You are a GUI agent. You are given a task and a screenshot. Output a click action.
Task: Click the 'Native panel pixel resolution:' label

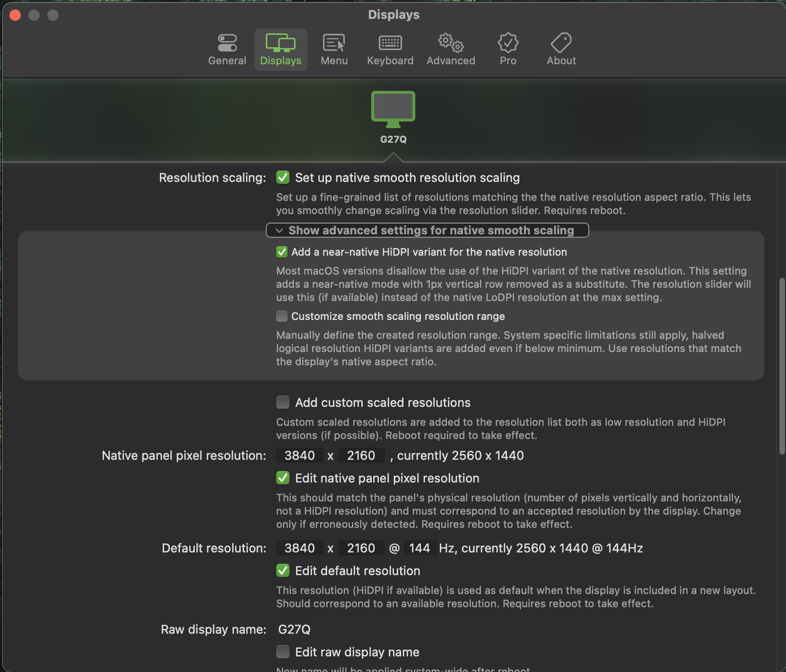pyautogui.click(x=184, y=456)
